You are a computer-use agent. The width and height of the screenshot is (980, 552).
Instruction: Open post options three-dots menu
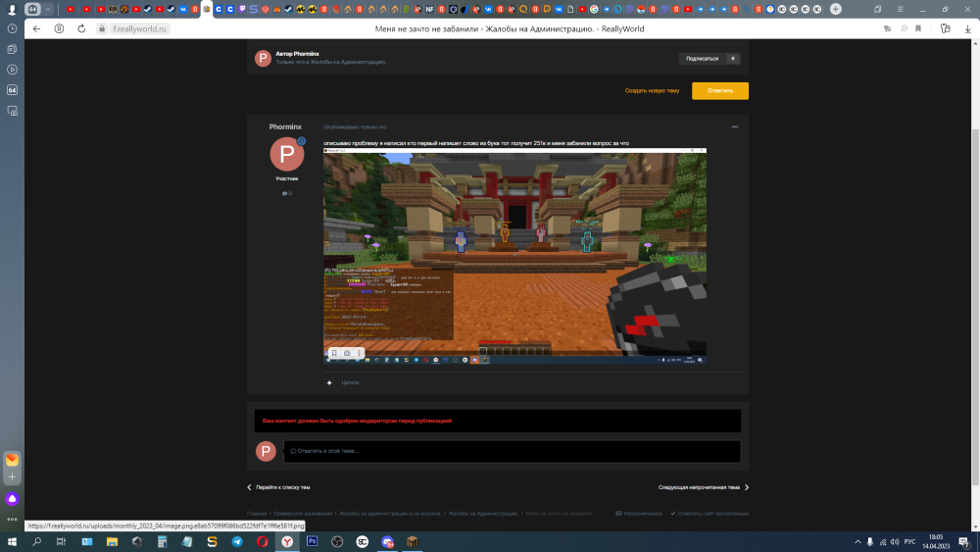pyautogui.click(x=735, y=126)
